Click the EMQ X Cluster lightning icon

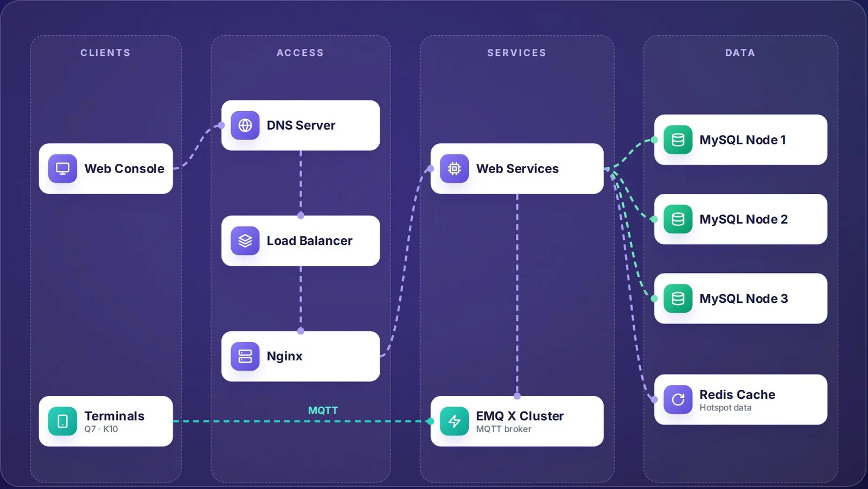click(455, 421)
